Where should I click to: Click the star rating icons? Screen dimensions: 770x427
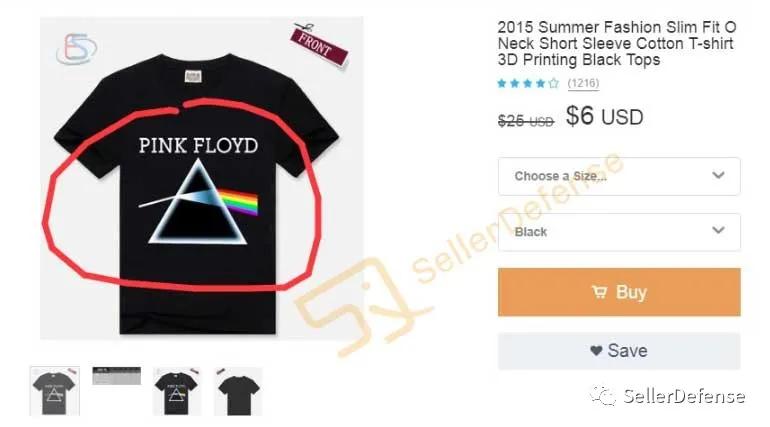click(x=528, y=83)
